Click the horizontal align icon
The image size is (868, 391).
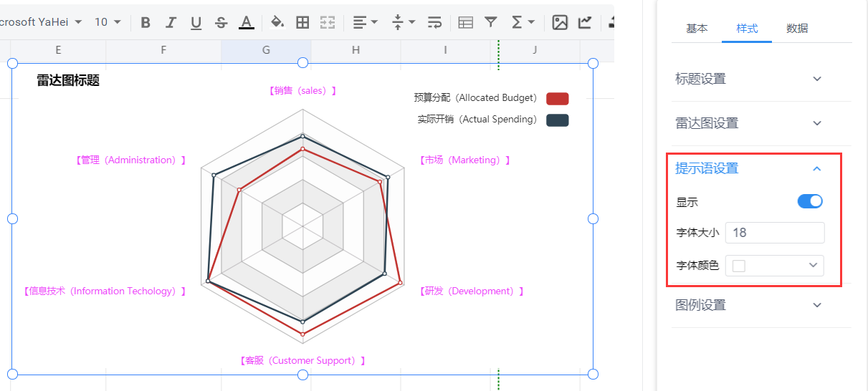click(360, 22)
